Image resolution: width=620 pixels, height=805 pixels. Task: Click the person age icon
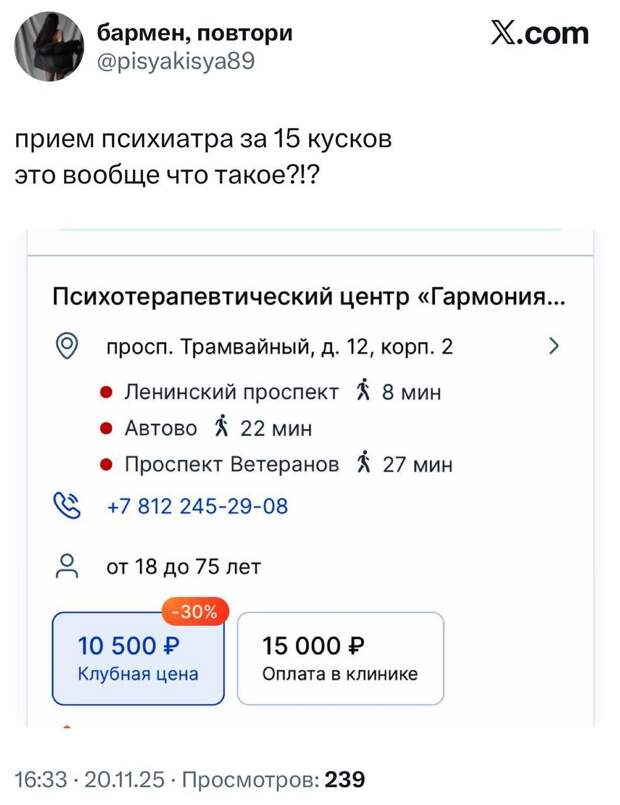point(66,567)
